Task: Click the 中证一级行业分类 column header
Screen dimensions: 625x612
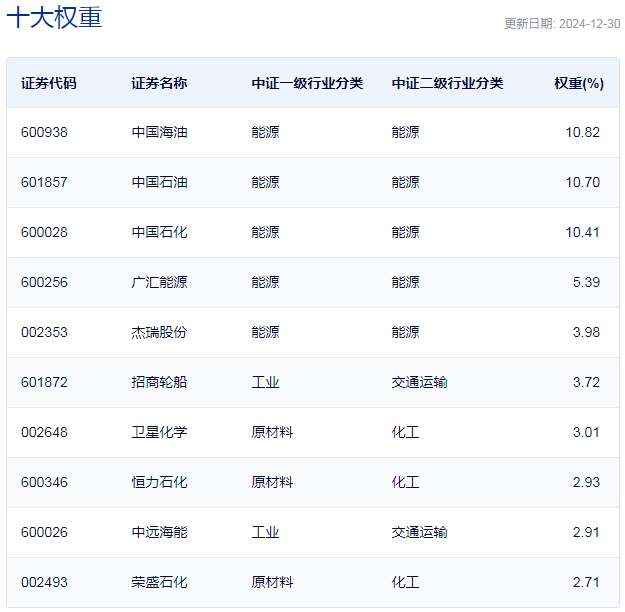Action: click(x=307, y=83)
